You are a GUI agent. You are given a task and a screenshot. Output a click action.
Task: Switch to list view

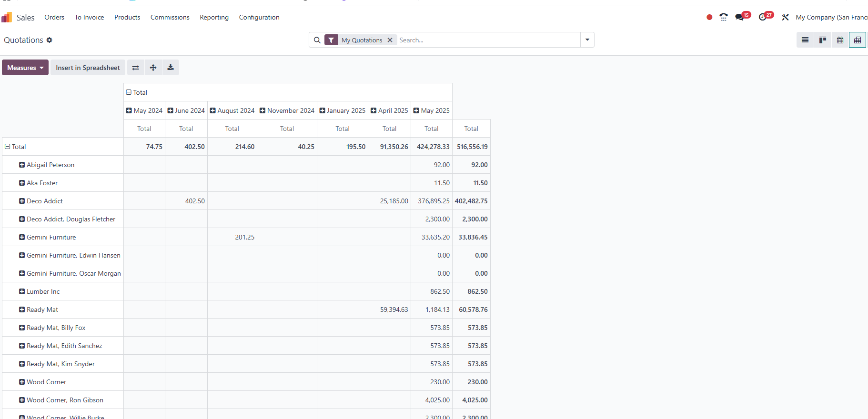coord(805,40)
